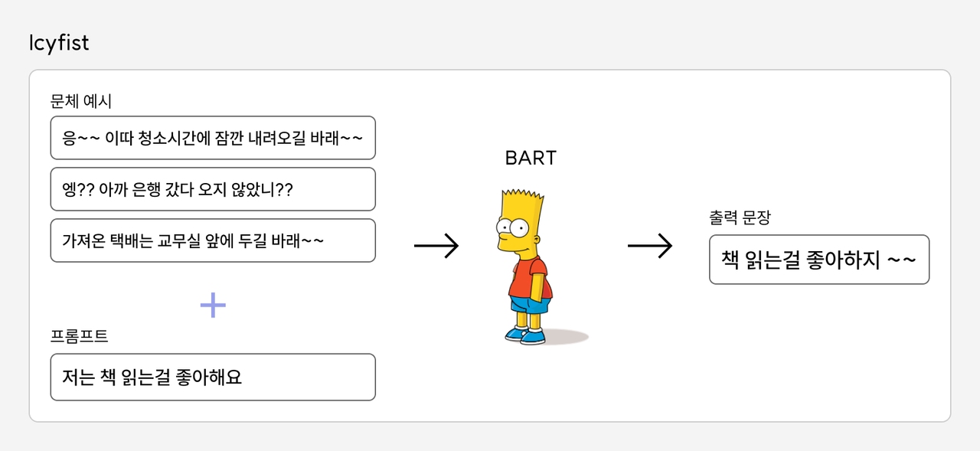Image resolution: width=980 pixels, height=451 pixels.
Task: Select the '엥?? 아까 은행' example box
Action: pos(213,189)
